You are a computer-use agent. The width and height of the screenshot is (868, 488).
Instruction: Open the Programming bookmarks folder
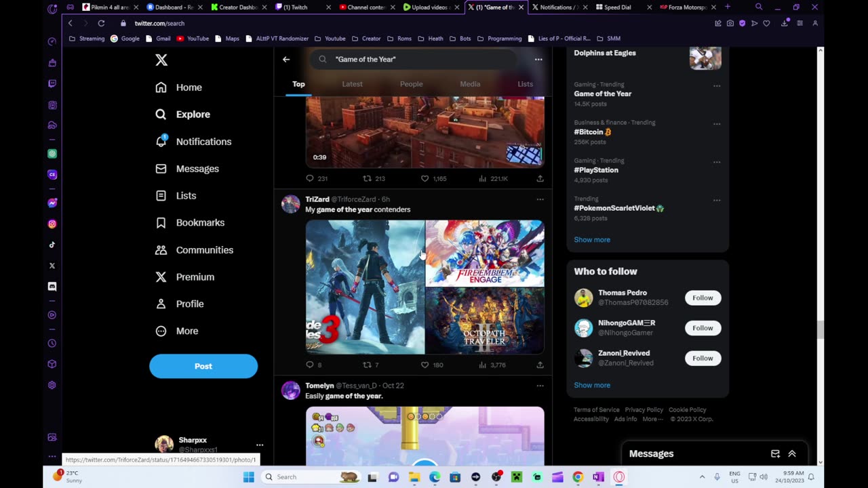click(x=500, y=39)
